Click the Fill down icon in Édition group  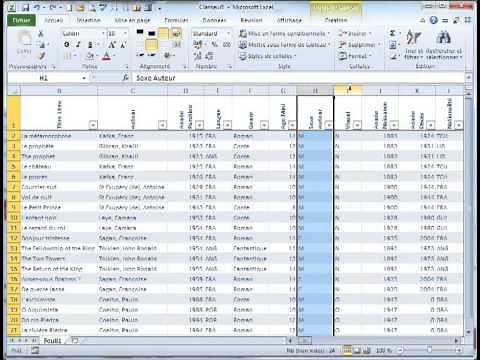[x=393, y=44]
